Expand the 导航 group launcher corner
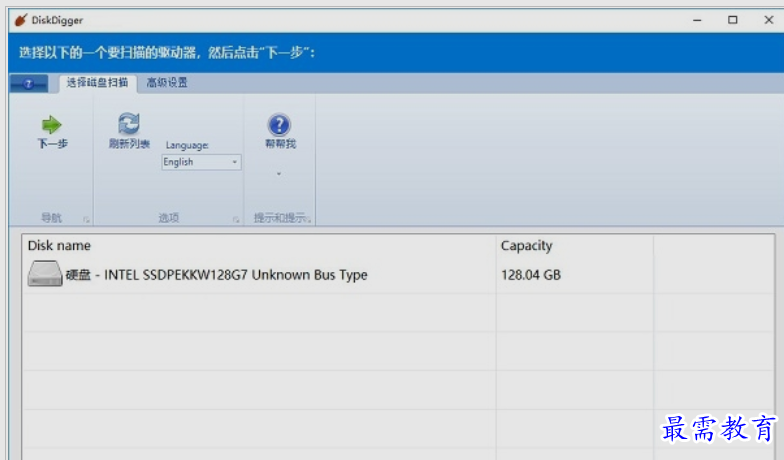 86,220
